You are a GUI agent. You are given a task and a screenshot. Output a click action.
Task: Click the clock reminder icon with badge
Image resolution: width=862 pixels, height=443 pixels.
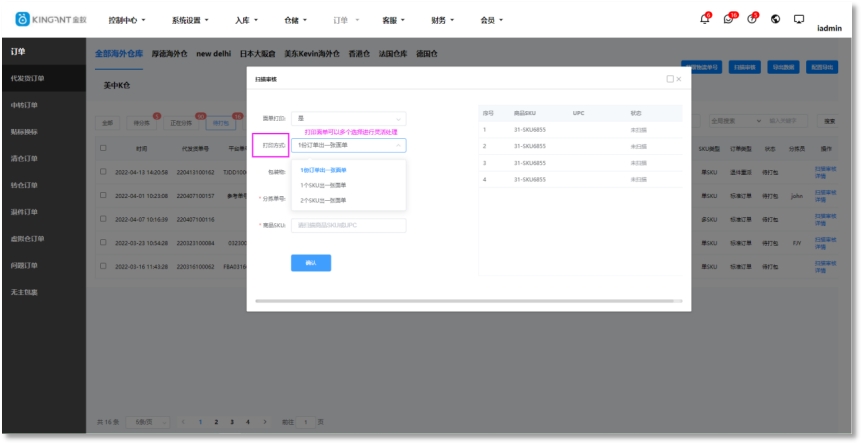click(x=752, y=19)
